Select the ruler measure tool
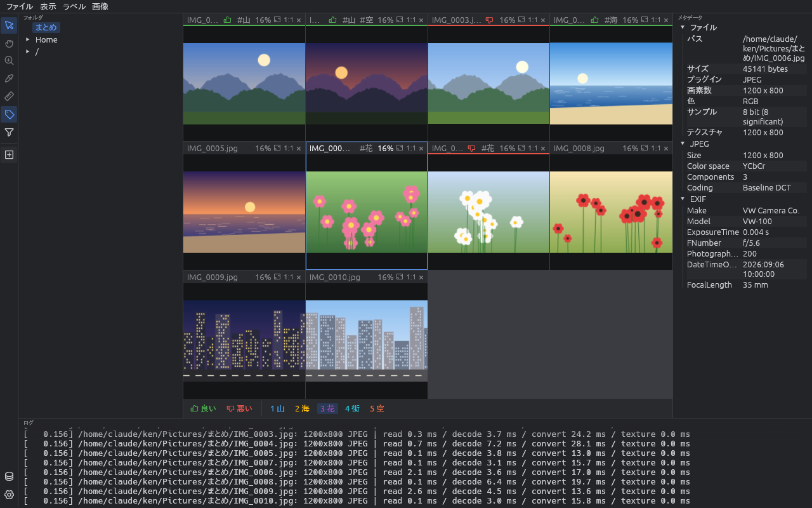 (9, 97)
